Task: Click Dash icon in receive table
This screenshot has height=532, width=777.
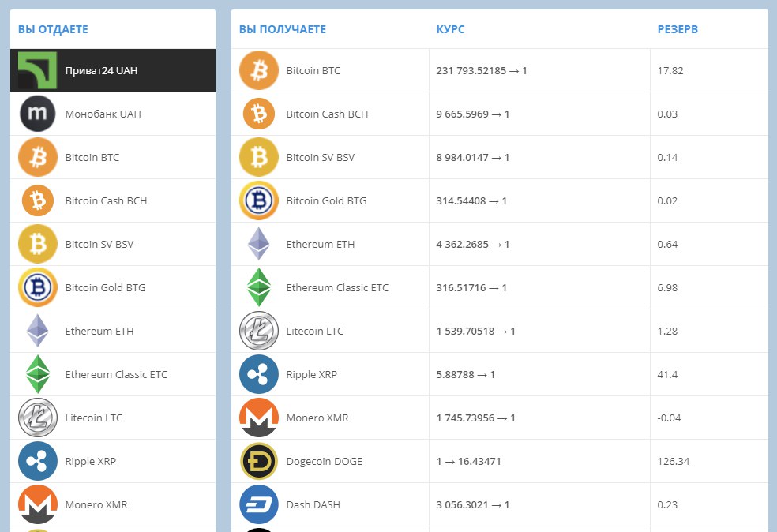Action: coord(259,504)
